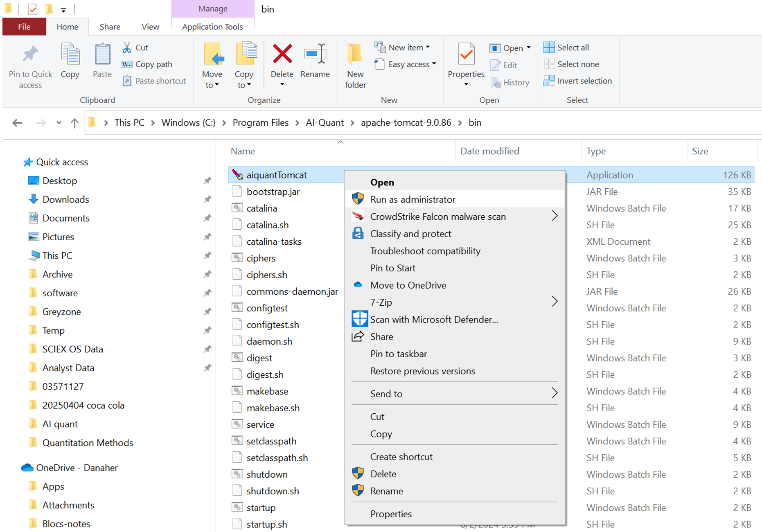The height and width of the screenshot is (532, 762).
Task: Click the Up one level arrow
Action: click(x=74, y=123)
